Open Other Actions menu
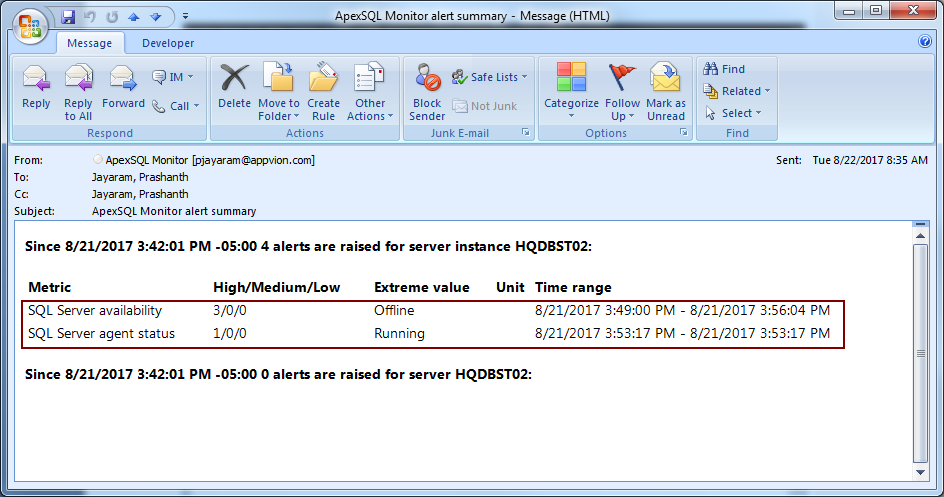944x497 pixels. (x=370, y=90)
